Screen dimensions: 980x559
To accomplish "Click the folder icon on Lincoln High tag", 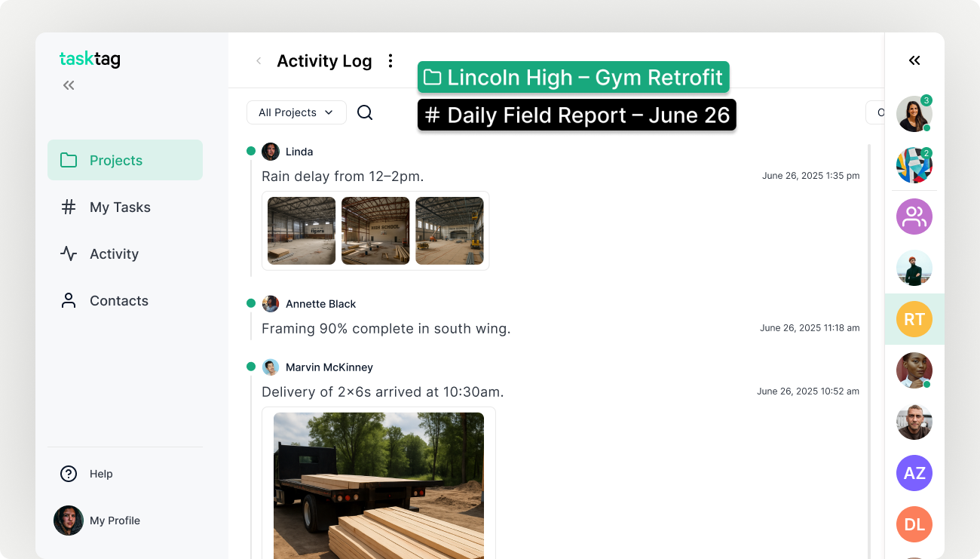I will coord(432,76).
